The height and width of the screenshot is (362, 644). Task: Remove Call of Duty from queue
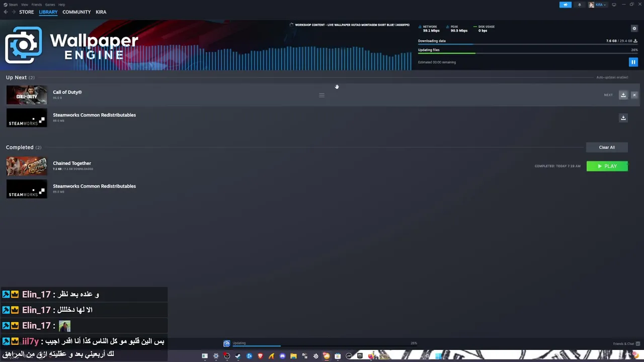pyautogui.click(x=634, y=95)
